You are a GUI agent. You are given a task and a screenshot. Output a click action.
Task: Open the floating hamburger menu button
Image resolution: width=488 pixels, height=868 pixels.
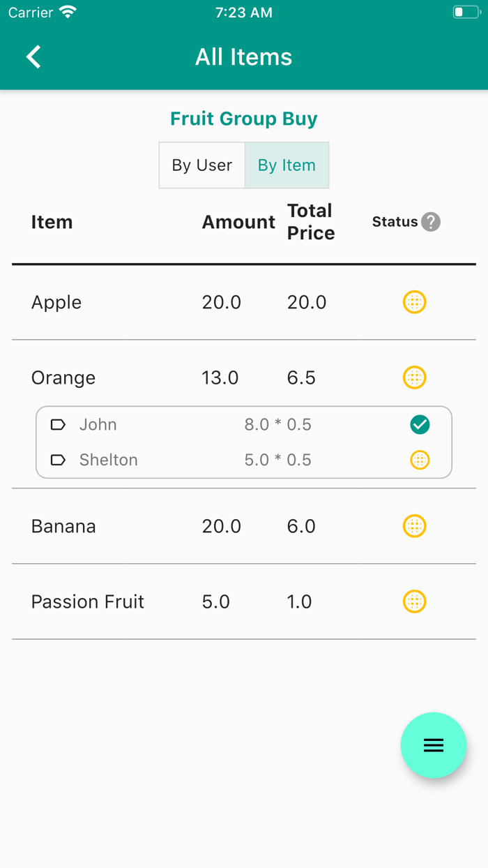pyautogui.click(x=433, y=745)
